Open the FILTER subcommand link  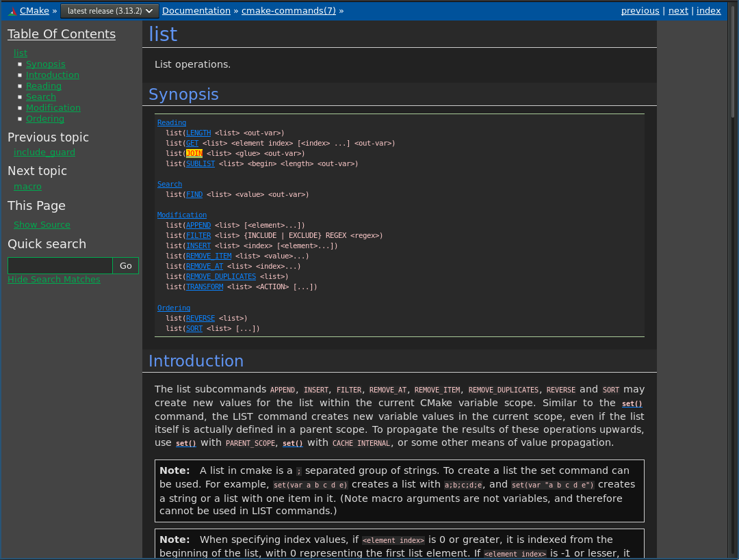198,235
